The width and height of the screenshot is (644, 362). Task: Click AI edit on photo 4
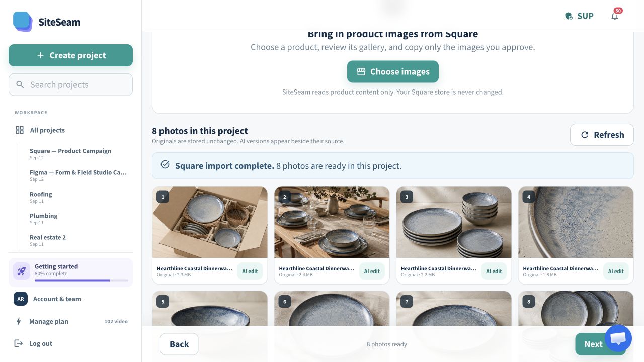616,271
